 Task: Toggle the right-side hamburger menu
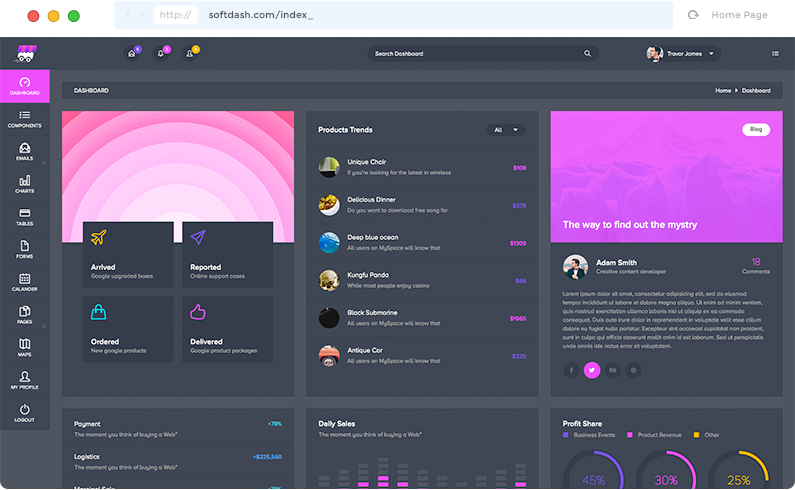tap(775, 54)
